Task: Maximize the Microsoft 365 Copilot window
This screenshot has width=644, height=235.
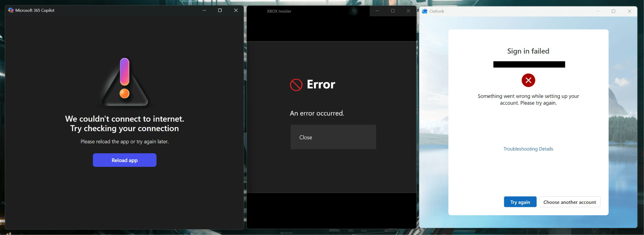Action: 220,10
